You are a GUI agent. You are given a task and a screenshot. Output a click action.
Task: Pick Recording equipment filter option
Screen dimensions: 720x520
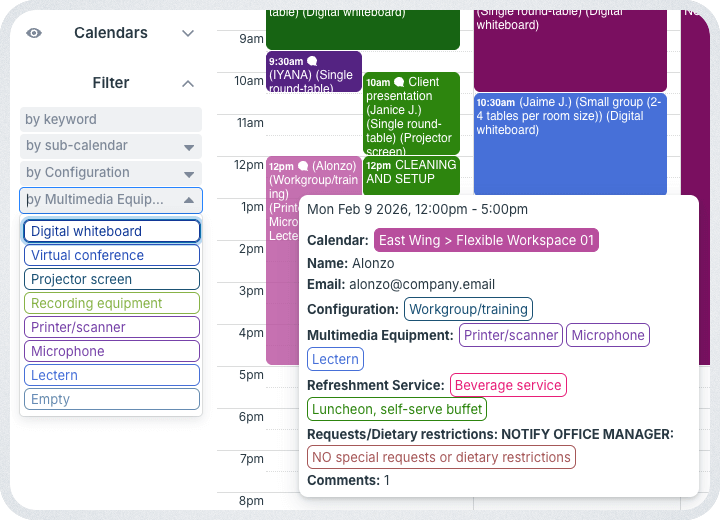[x=110, y=303]
